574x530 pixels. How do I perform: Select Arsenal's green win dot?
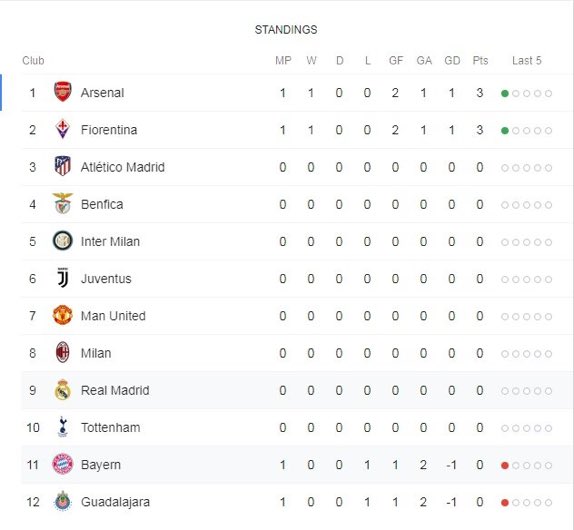point(505,94)
